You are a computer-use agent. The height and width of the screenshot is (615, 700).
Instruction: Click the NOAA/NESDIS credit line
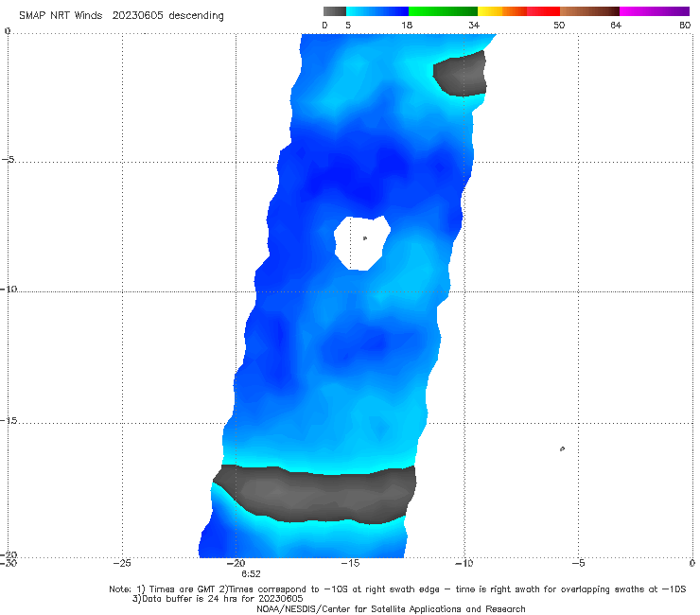391,609
